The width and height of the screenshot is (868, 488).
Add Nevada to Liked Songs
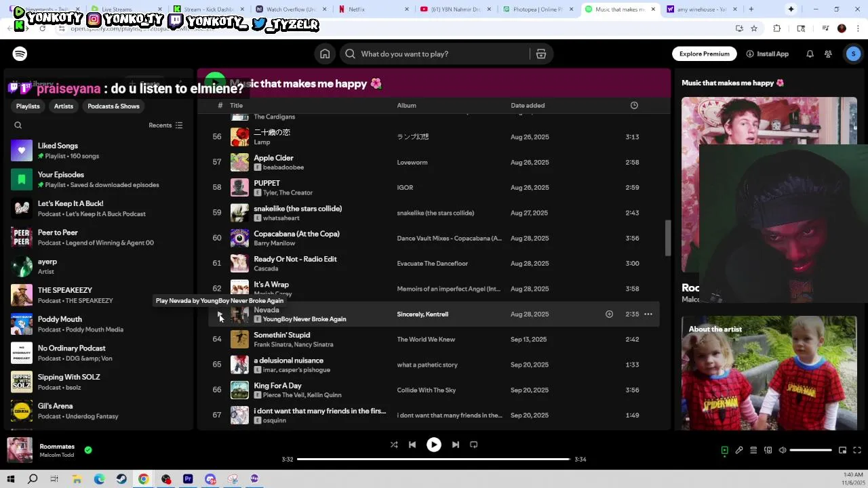tap(609, 314)
